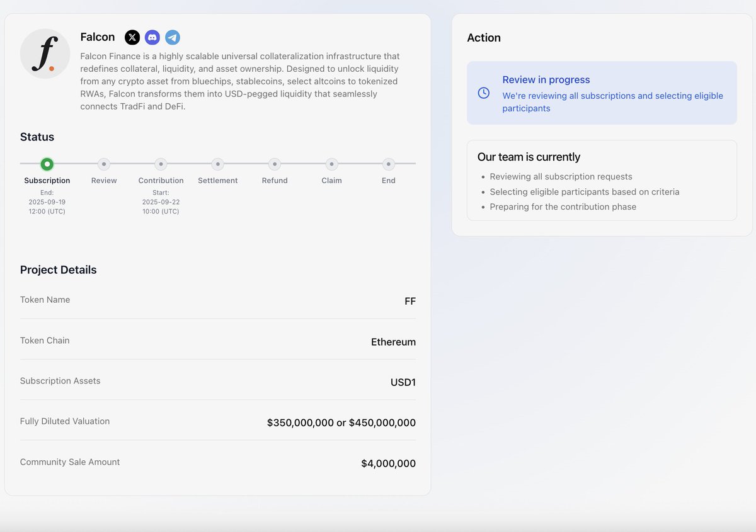Click the Fully Diluted Valuation label

(x=65, y=421)
